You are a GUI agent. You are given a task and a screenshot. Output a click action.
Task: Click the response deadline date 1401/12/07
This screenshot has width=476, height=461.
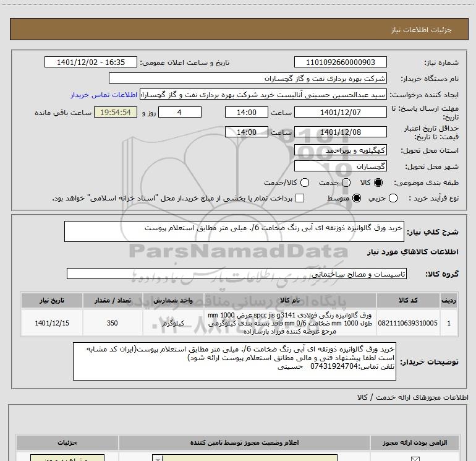(x=340, y=113)
